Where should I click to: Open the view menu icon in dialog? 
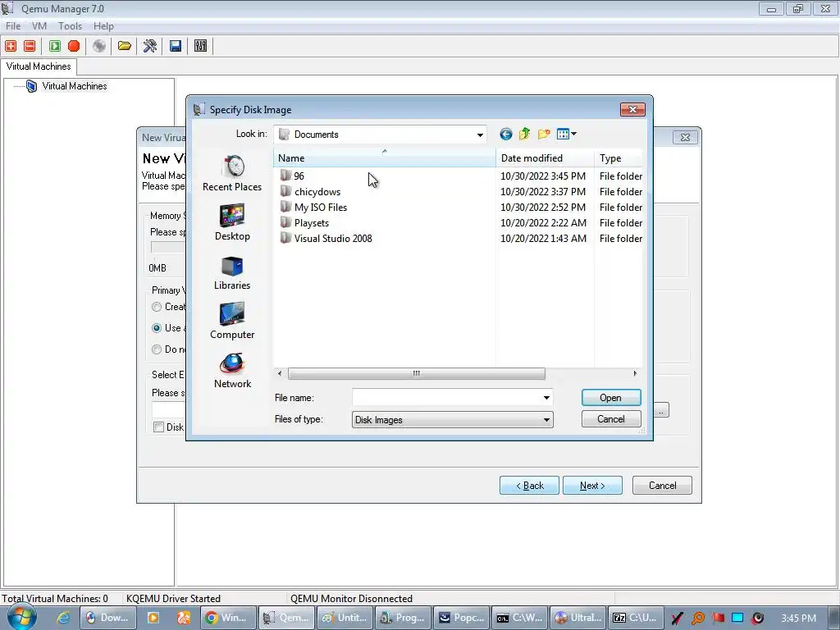coord(566,134)
